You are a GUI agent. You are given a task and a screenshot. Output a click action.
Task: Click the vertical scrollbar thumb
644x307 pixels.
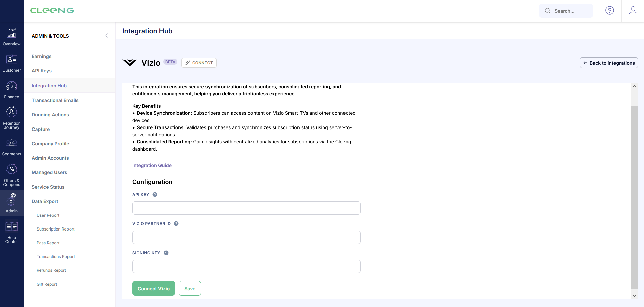pos(634,197)
